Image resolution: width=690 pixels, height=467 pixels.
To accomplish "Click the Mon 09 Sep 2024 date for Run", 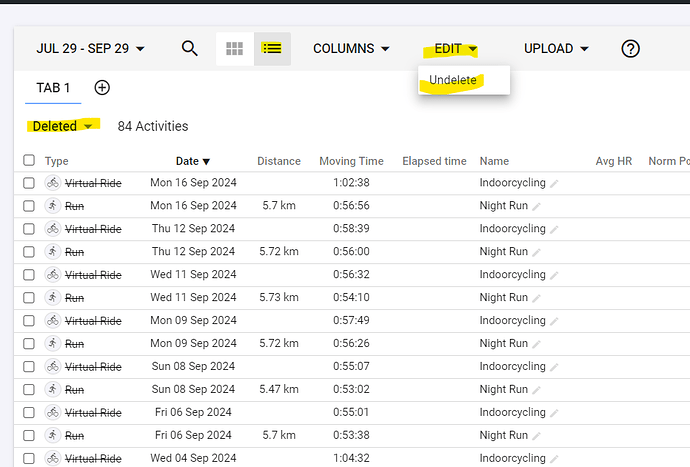I will (x=193, y=343).
